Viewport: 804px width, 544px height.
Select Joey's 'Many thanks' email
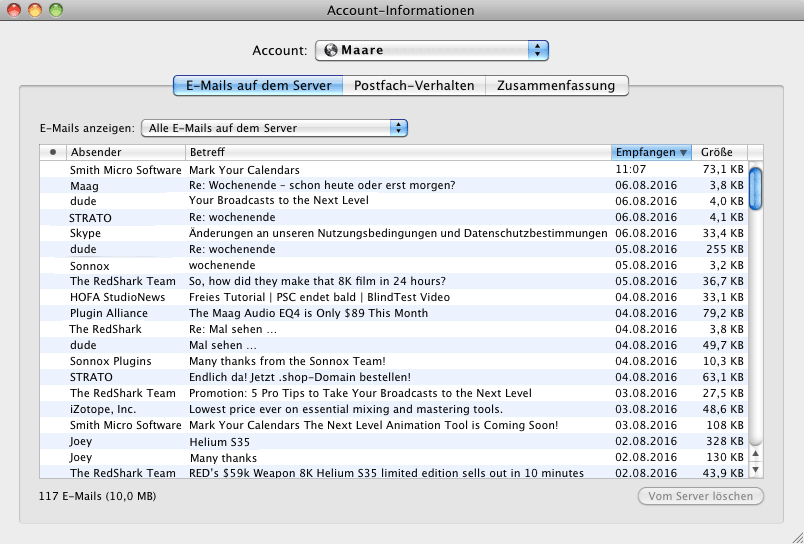click(394, 457)
